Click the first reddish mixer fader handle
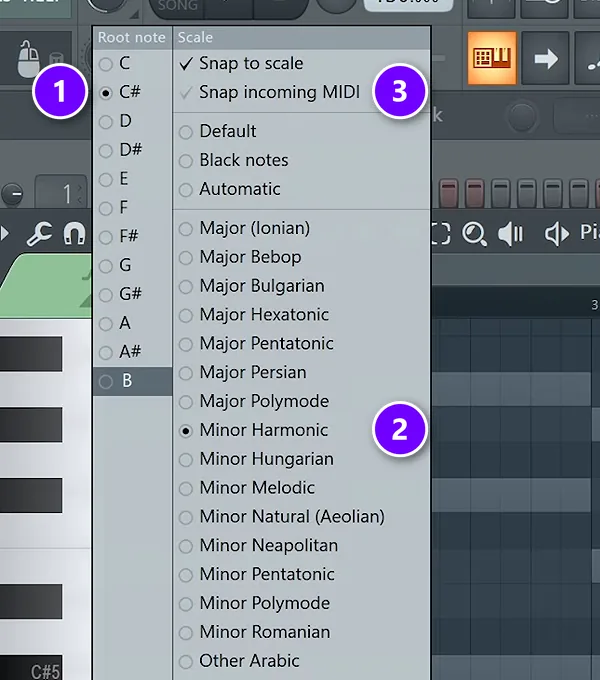This screenshot has height=680, width=600. pyautogui.click(x=449, y=193)
